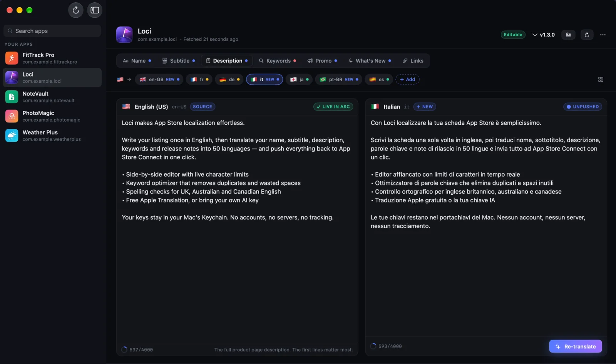Open the Promo tab
This screenshot has width=616, height=364.
322,61
